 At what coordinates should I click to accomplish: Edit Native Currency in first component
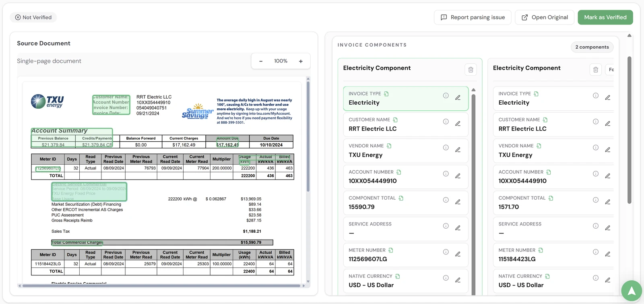coord(458,280)
